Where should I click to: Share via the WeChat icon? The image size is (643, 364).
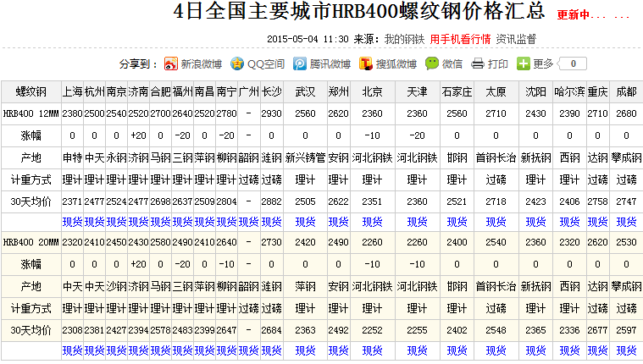[x=432, y=63]
